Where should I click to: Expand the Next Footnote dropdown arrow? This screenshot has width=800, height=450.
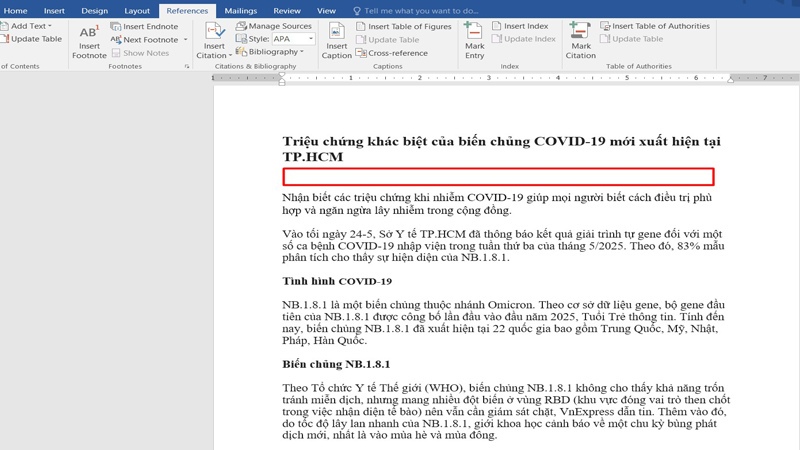point(183,40)
